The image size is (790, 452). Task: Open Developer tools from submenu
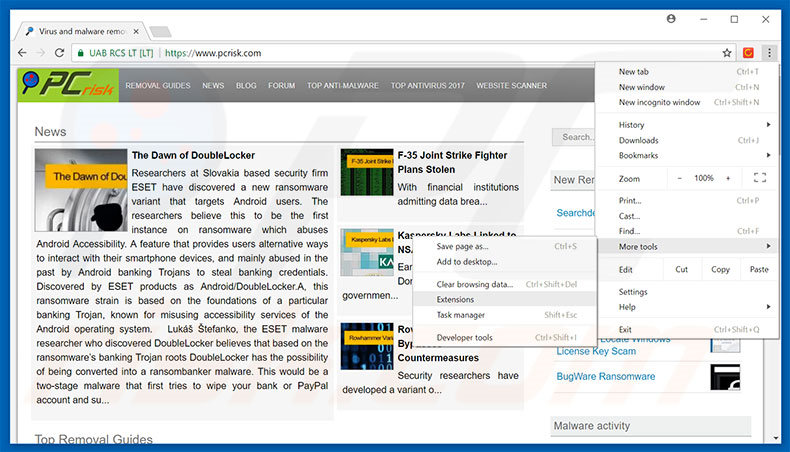pyautogui.click(x=505, y=338)
